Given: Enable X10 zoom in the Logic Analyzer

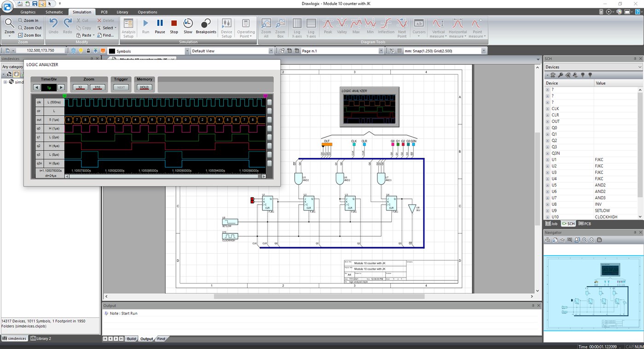Looking at the screenshot, I should tap(97, 87).
